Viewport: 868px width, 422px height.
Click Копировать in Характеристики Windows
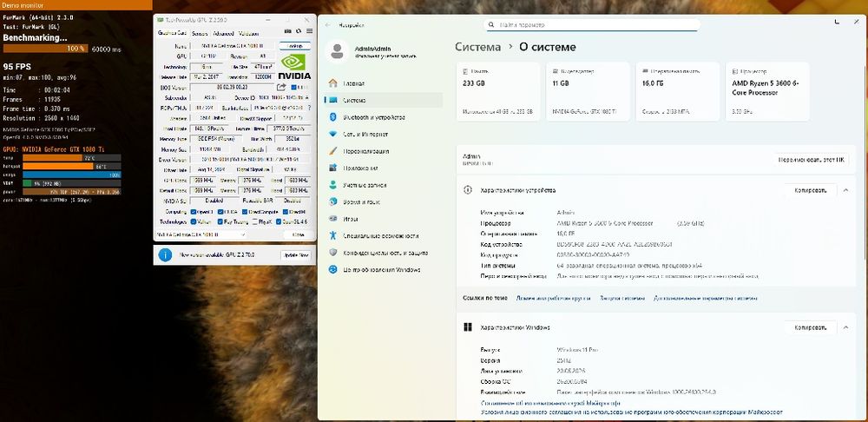pyautogui.click(x=811, y=327)
